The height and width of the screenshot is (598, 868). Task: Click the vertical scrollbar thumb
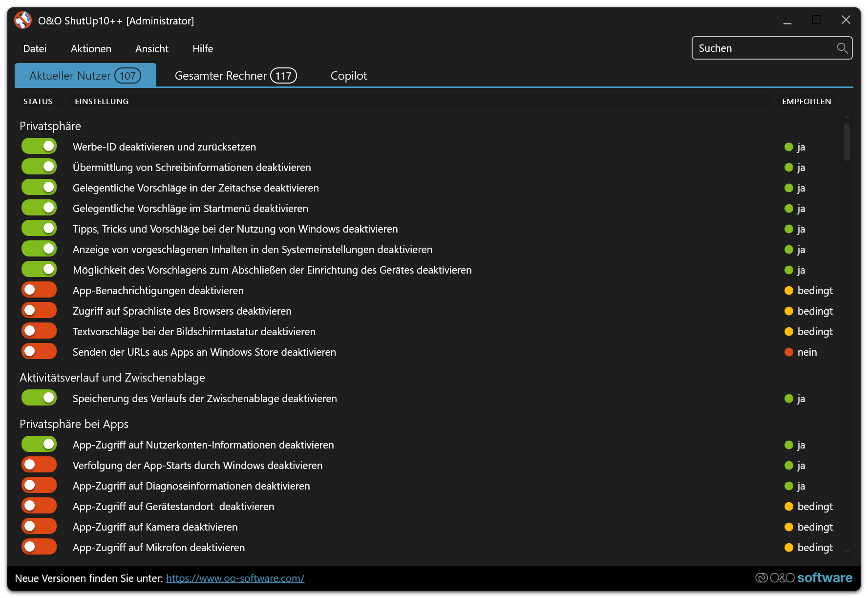847,142
